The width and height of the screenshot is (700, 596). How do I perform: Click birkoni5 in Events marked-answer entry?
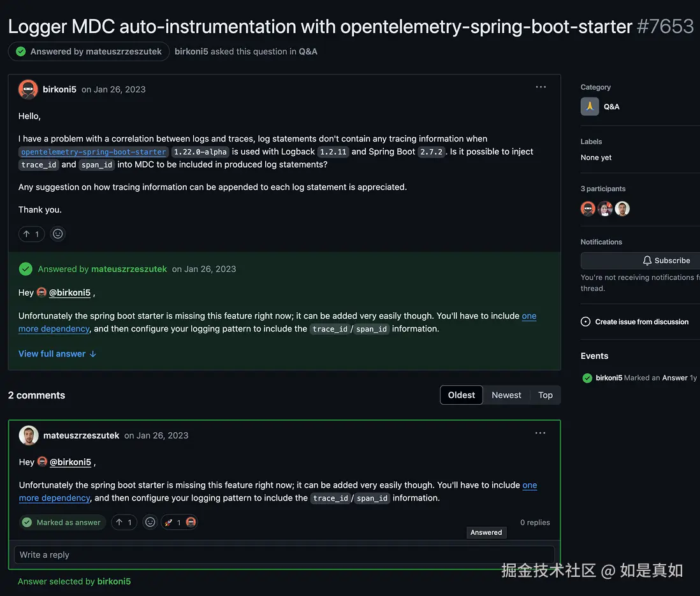coord(608,378)
